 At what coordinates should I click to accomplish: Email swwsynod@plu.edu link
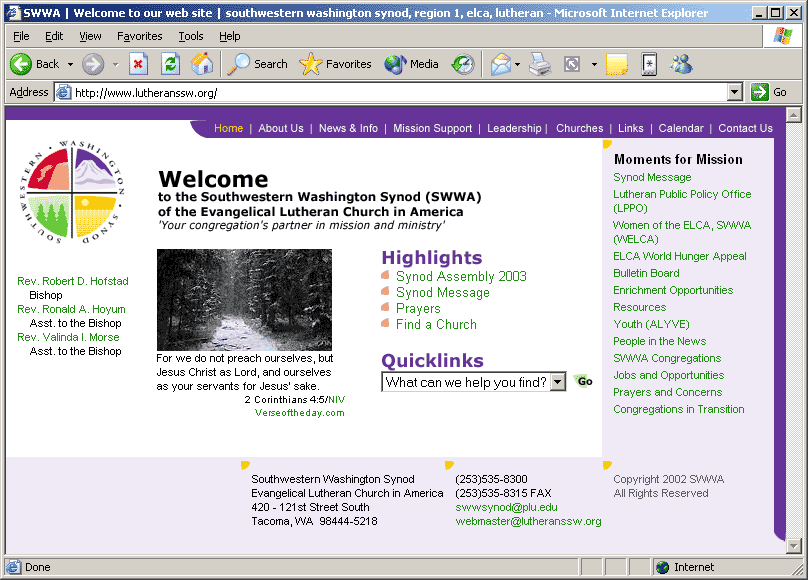pyautogui.click(x=506, y=507)
